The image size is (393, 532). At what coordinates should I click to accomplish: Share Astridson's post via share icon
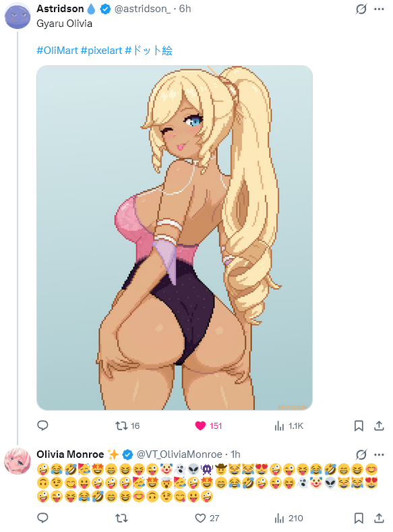click(379, 425)
